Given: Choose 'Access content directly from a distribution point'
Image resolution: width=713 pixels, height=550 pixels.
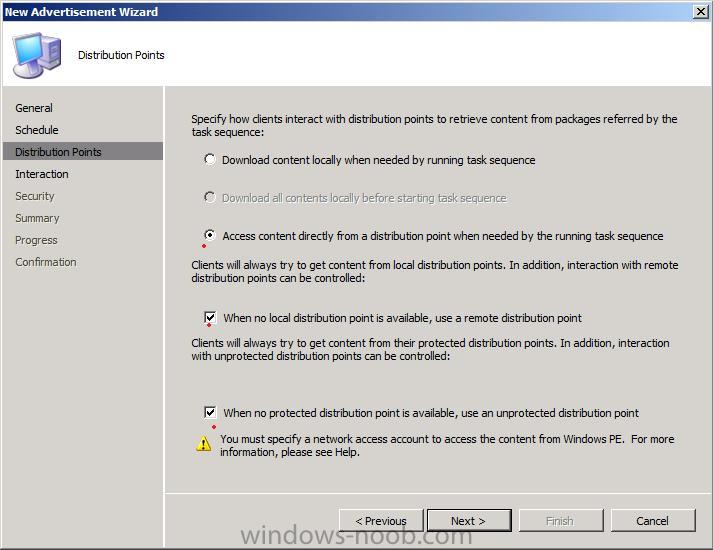Looking at the screenshot, I should (x=210, y=235).
